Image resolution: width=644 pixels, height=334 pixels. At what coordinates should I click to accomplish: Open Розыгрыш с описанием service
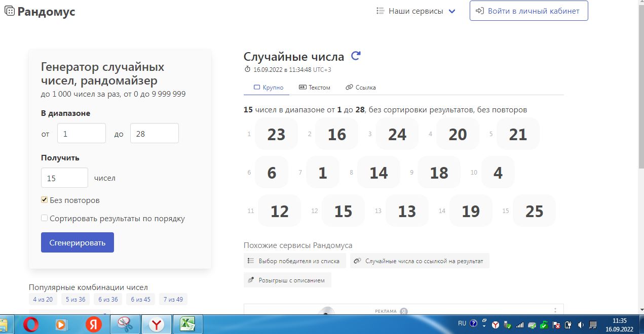pos(287,280)
